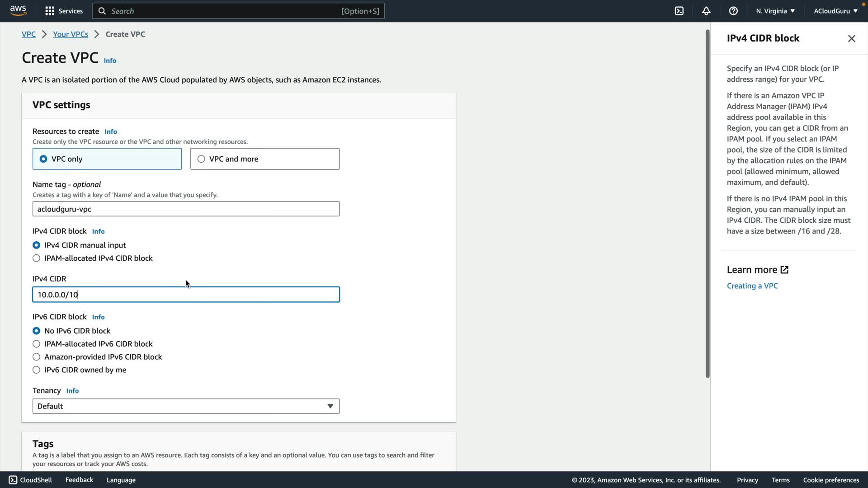This screenshot has width=868, height=488.
Task: Click Info link beside Tenancy
Action: (72, 391)
